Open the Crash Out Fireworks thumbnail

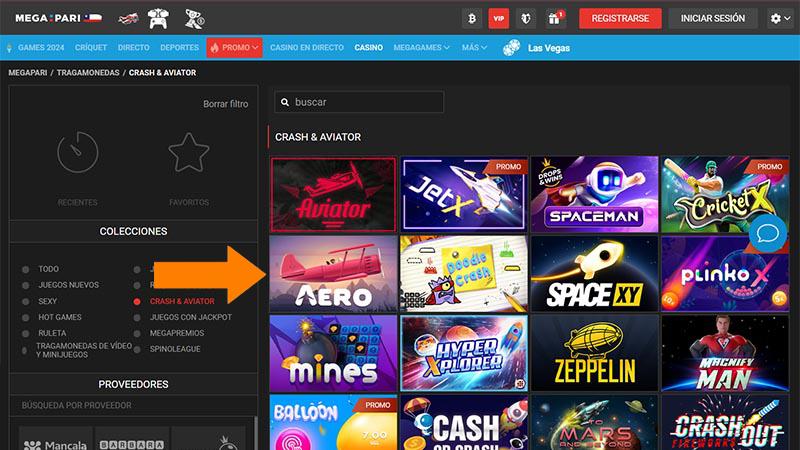click(725, 422)
